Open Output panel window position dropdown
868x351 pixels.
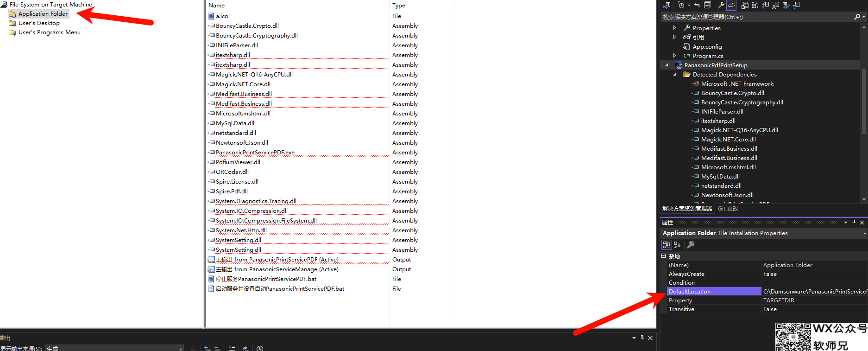(x=634, y=338)
